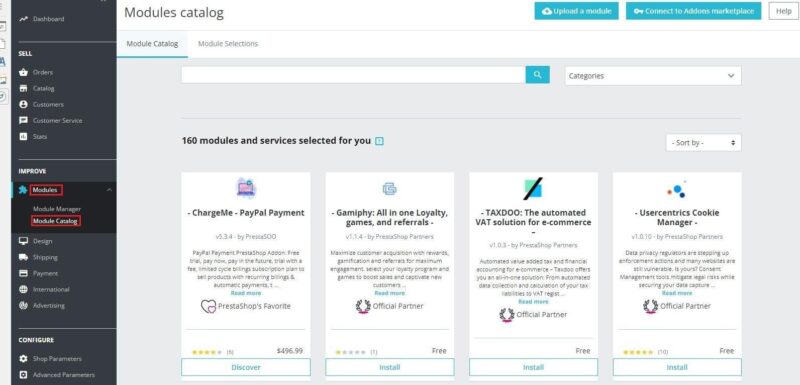Click the Payment card icon

23,273
